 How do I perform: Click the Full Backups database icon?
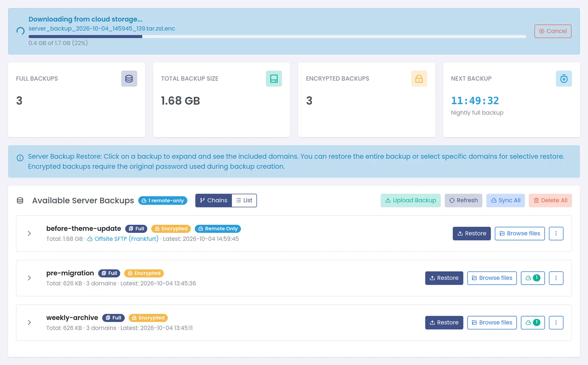(x=129, y=79)
